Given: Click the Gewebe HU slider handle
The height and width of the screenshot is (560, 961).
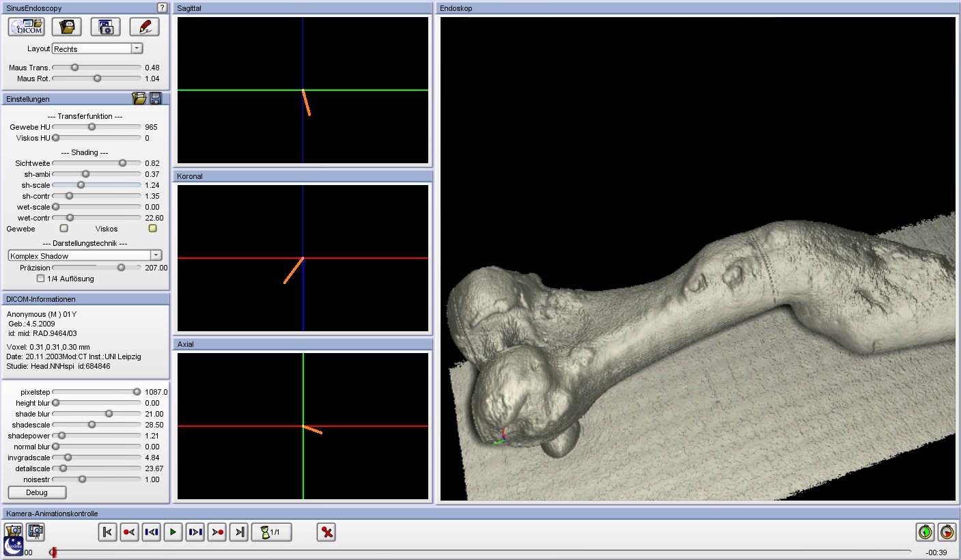Looking at the screenshot, I should click(x=92, y=127).
